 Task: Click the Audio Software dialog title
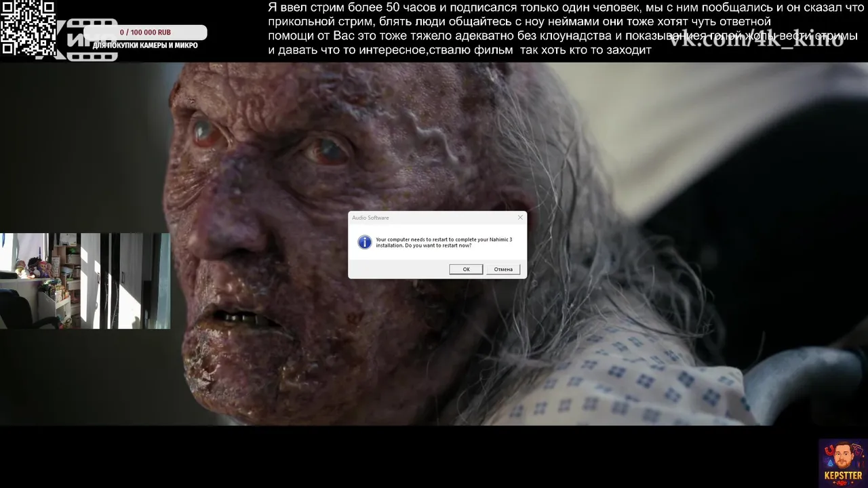point(370,218)
